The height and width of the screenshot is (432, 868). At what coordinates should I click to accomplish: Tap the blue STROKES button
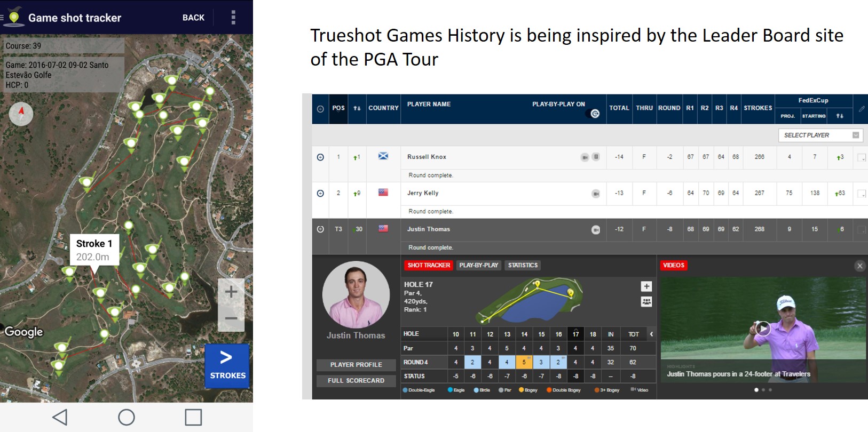[227, 366]
